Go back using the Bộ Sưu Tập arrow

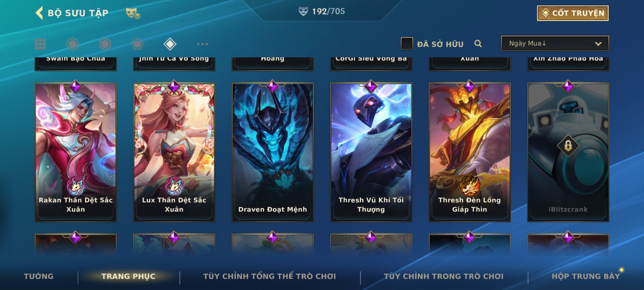(x=39, y=13)
